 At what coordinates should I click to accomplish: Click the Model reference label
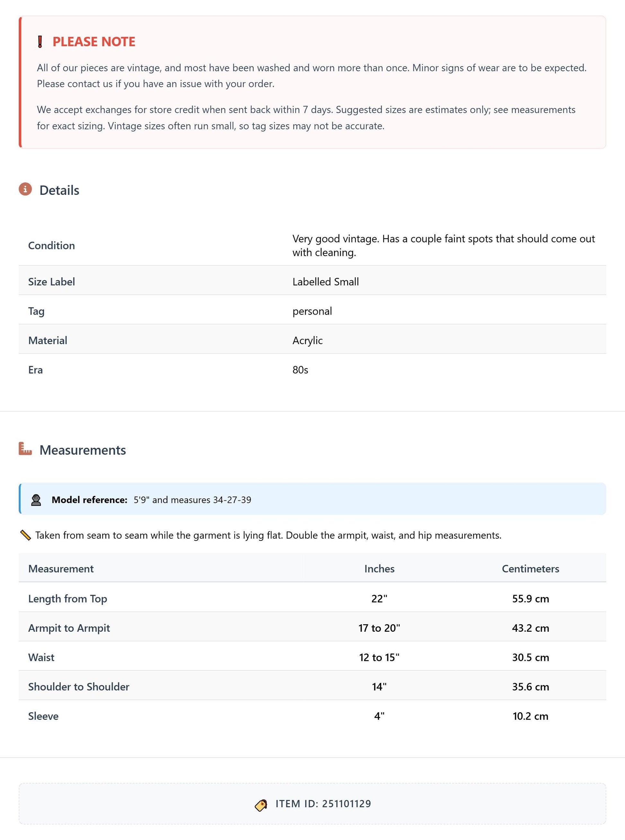(89, 500)
